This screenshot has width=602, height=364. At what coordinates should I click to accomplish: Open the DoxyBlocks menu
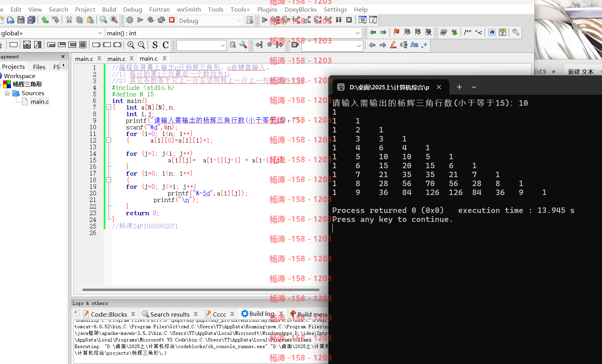coord(300,9)
